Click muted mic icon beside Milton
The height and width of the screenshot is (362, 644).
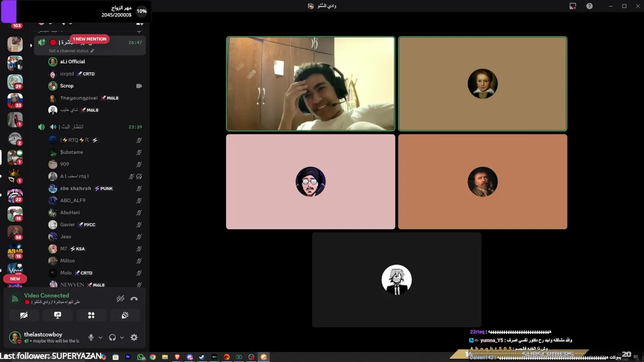coord(139,261)
